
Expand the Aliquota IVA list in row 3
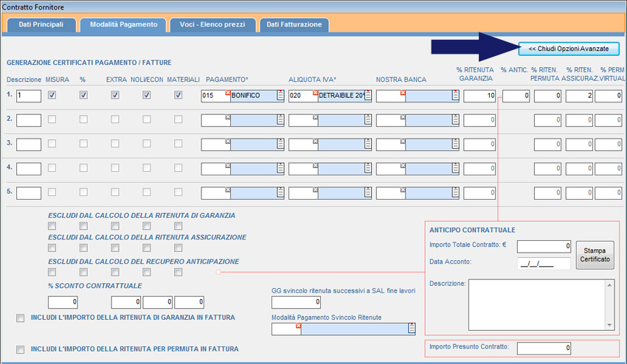tap(368, 144)
